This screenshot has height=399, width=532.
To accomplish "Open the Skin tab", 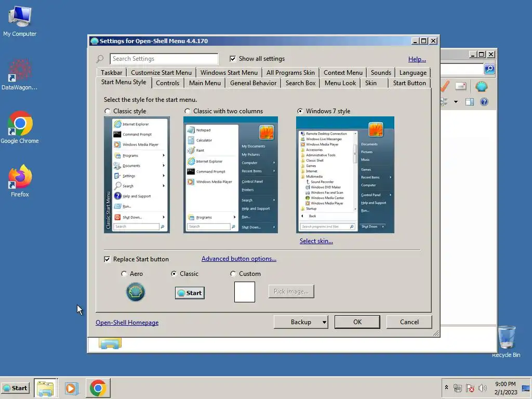I will pos(371,83).
